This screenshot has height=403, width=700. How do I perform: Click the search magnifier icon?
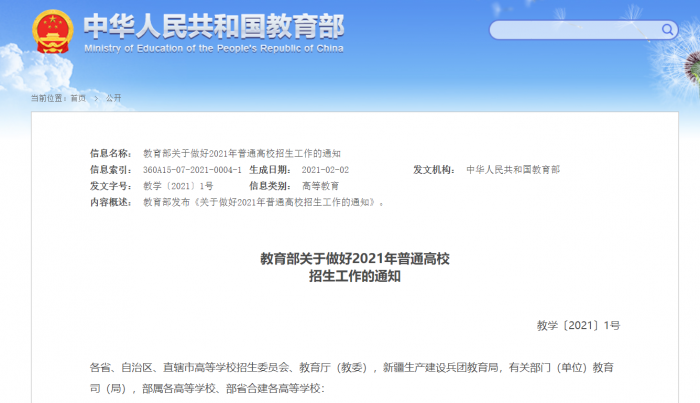point(667,29)
